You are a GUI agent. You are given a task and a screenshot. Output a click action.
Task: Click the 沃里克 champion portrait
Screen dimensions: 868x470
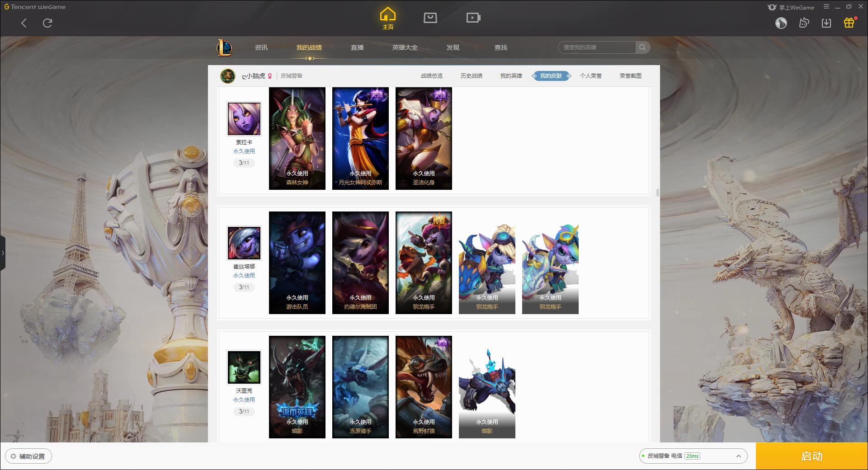[x=244, y=367]
